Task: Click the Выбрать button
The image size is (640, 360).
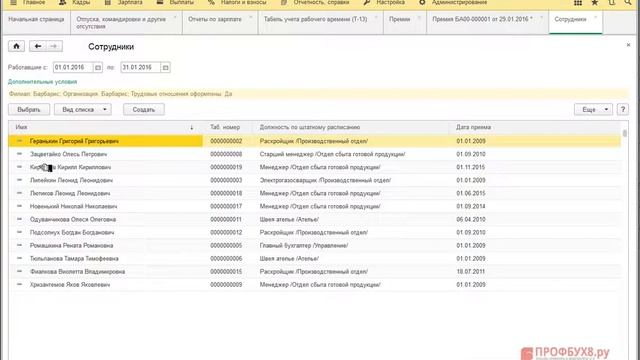Action: pos(29,109)
